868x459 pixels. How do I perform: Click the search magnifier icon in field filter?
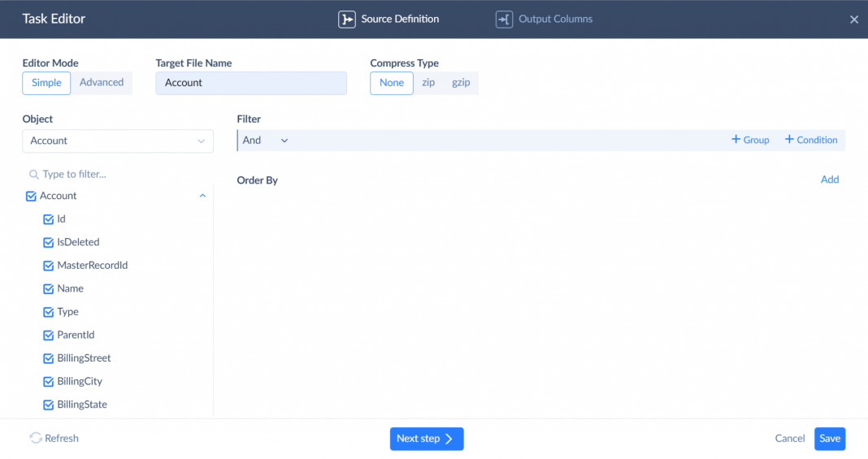point(34,175)
